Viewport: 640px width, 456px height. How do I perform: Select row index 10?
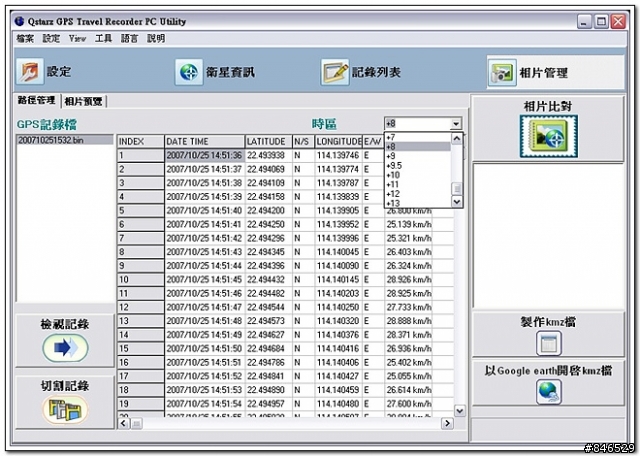(140, 280)
